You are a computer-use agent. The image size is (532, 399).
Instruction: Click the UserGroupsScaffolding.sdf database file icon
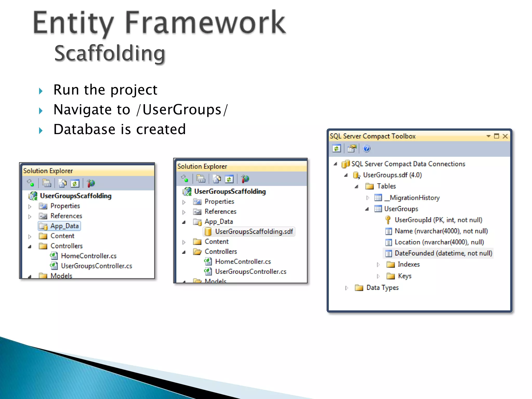pyautogui.click(x=208, y=231)
